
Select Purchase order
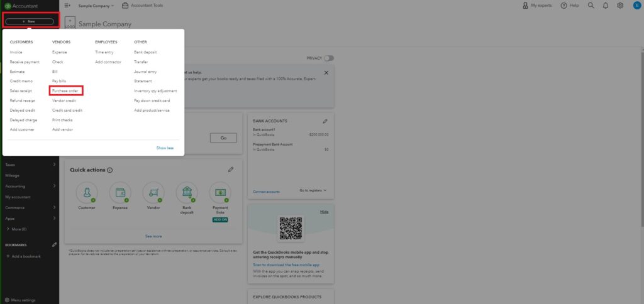[x=65, y=91]
